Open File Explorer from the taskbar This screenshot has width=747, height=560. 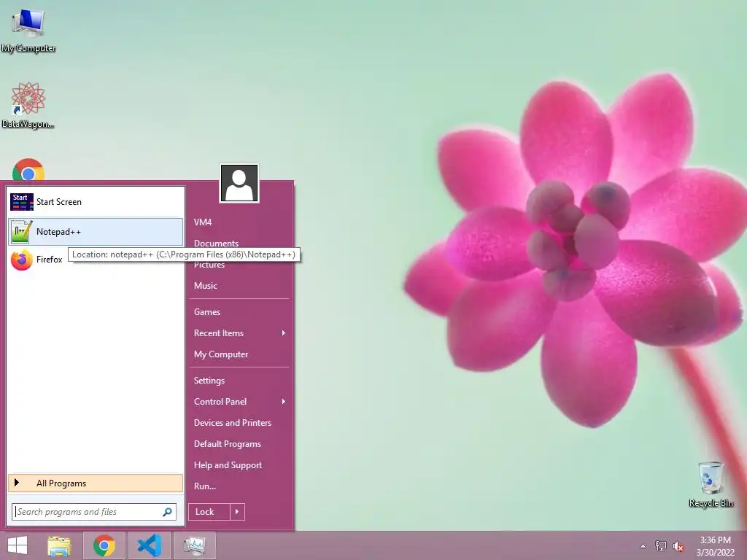(59, 545)
